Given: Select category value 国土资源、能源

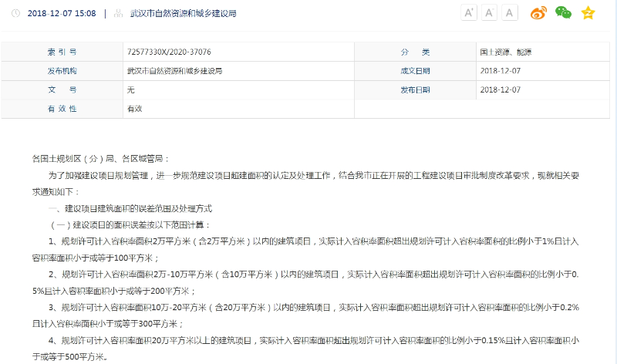Looking at the screenshot, I should pyautogui.click(x=506, y=52).
